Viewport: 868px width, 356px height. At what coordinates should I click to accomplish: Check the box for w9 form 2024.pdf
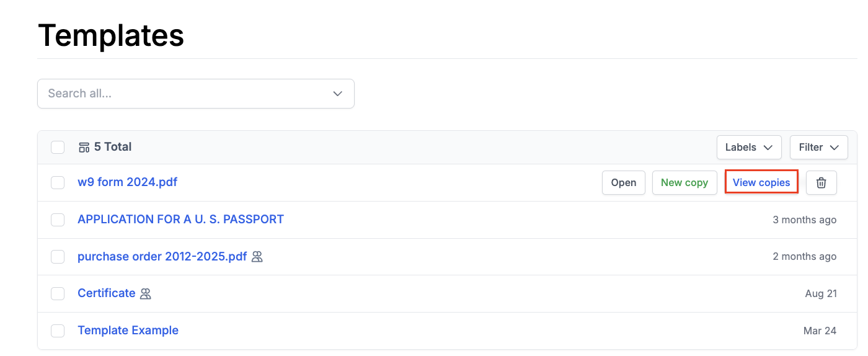pyautogui.click(x=58, y=183)
